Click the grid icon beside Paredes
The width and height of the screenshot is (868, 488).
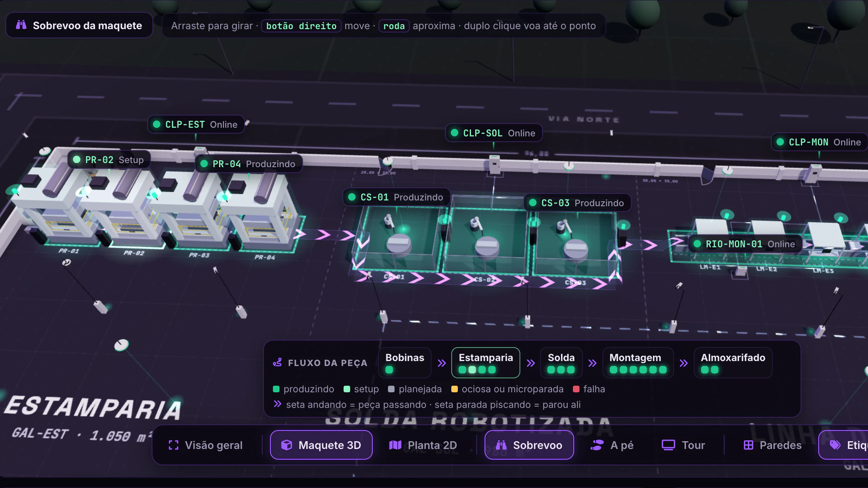[x=748, y=445]
